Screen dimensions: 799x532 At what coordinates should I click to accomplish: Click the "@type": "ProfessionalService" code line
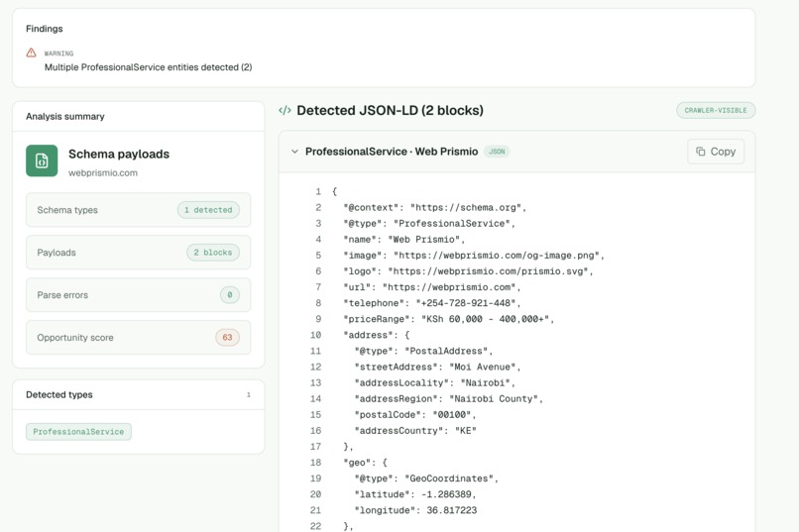click(429, 224)
